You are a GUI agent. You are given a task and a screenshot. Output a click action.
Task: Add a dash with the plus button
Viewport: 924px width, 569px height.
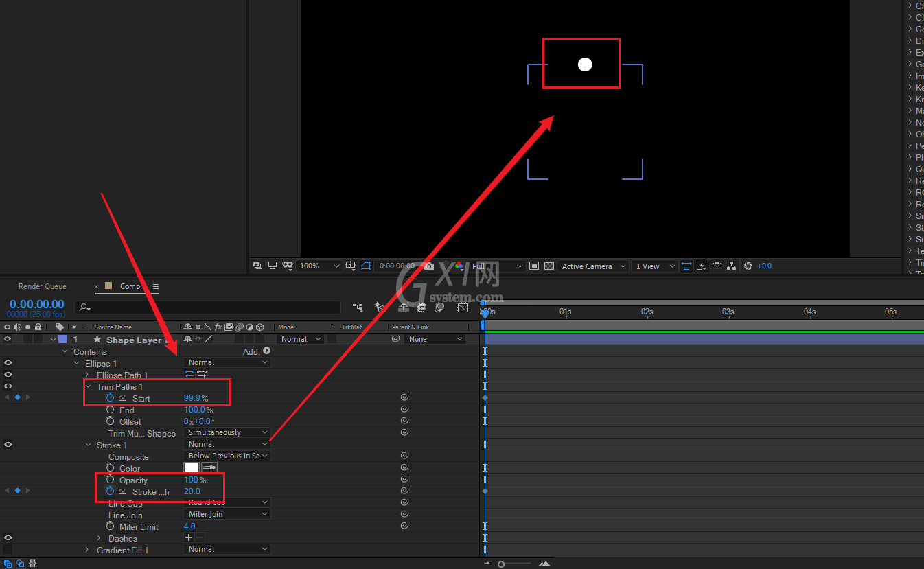pyautogui.click(x=189, y=537)
